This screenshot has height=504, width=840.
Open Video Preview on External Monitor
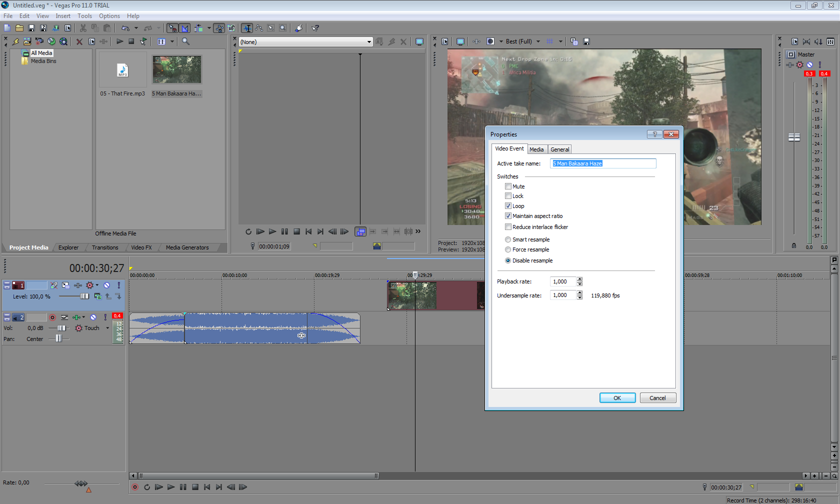click(460, 41)
